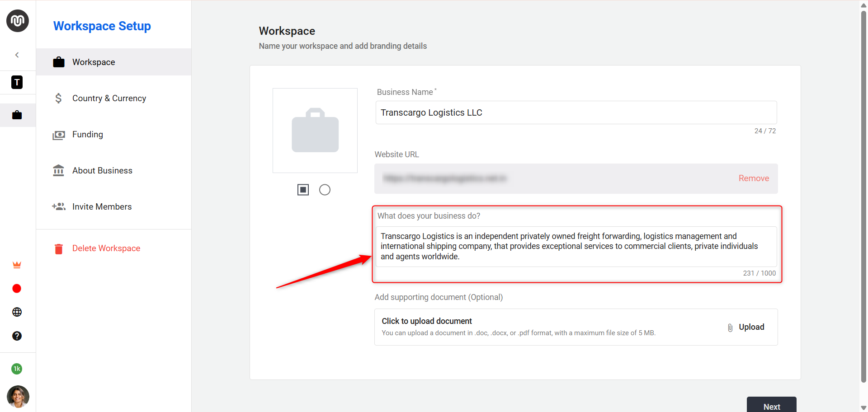868x412 pixels.
Task: Click the workspace logo placeholder image
Action: 315,131
